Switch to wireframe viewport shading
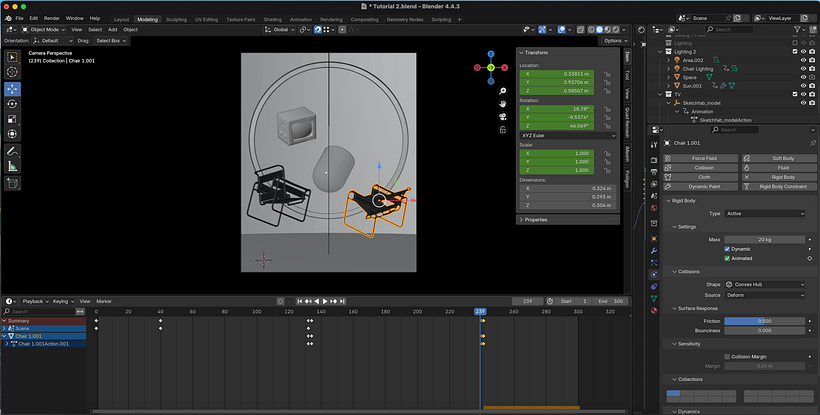Viewport: 820px width, 415px height. pos(591,30)
